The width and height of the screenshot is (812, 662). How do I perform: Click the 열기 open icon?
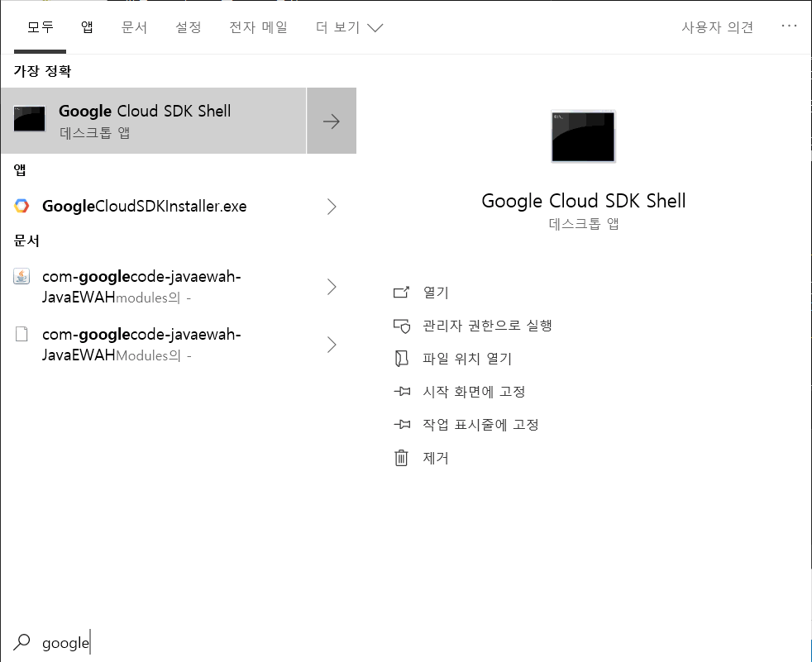coord(401,293)
